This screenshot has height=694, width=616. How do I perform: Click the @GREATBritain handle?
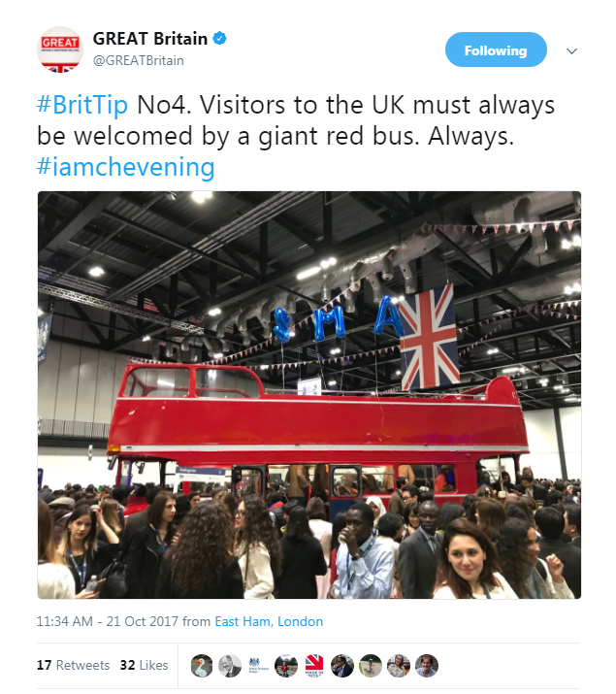(139, 60)
